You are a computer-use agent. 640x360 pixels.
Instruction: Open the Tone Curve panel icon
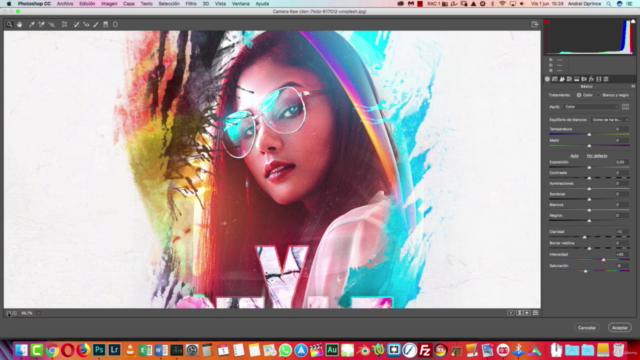click(x=555, y=79)
